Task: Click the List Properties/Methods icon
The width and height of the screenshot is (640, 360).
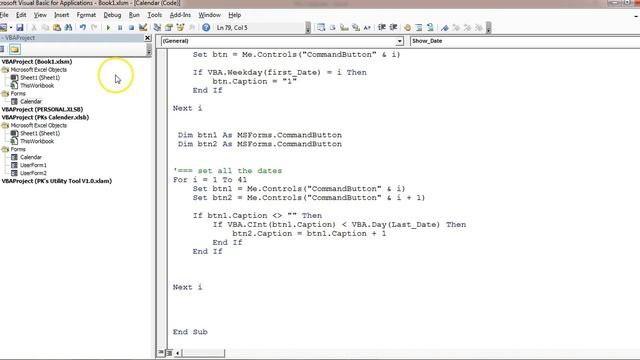Action: pos(321,27)
